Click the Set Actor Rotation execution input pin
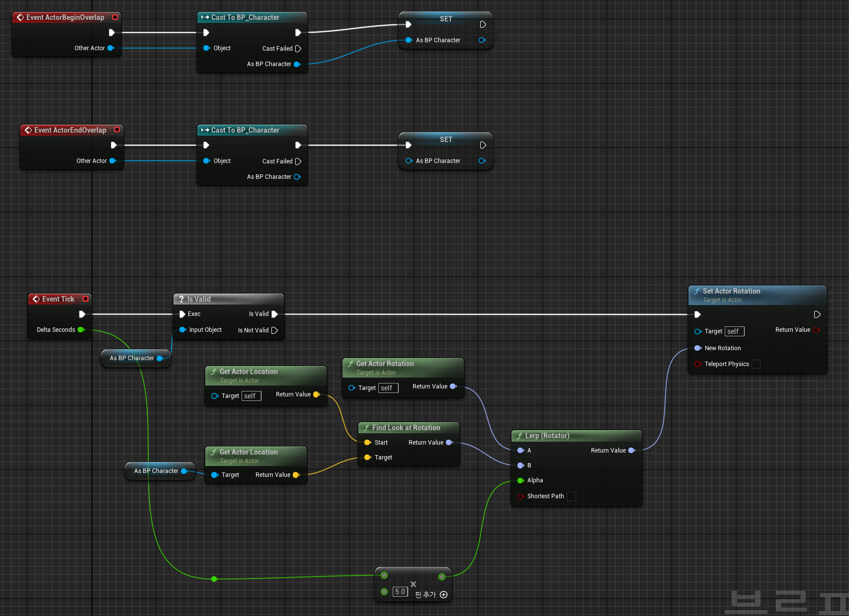The width and height of the screenshot is (849, 616). (697, 314)
